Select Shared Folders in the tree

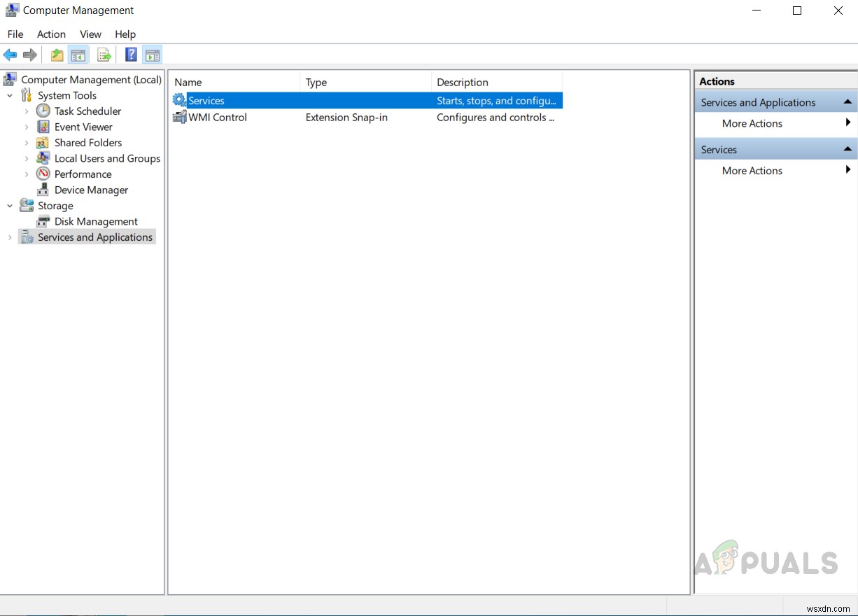tap(88, 142)
